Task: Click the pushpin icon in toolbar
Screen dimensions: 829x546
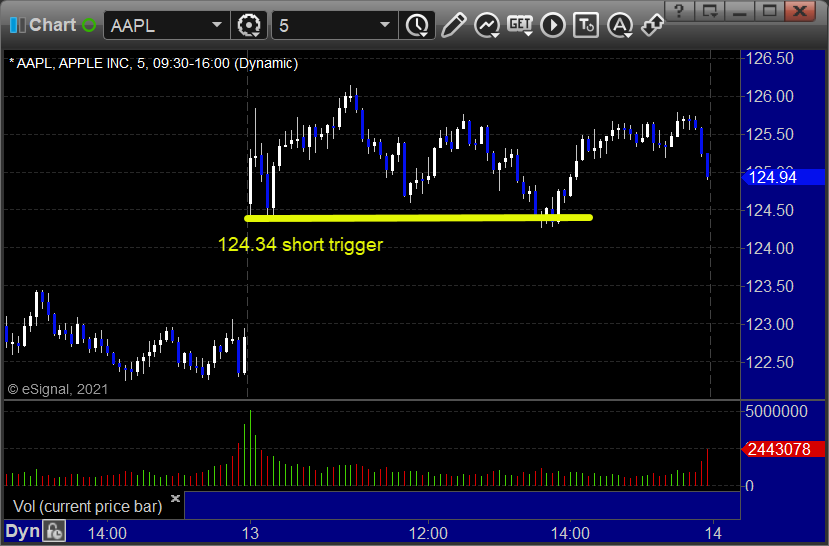Action: tap(652, 24)
